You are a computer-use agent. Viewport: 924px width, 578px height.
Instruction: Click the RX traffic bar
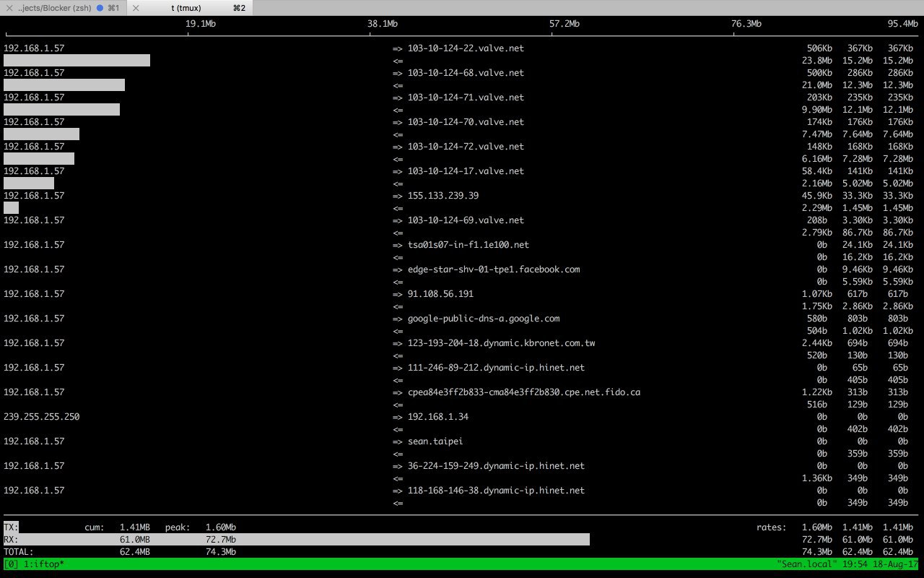pos(297,539)
